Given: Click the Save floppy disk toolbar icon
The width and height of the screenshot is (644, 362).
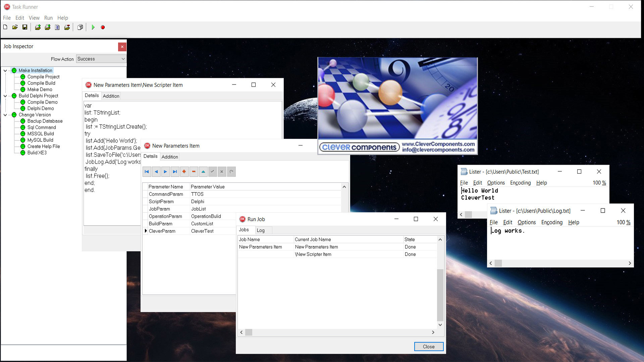Looking at the screenshot, I should click(25, 27).
